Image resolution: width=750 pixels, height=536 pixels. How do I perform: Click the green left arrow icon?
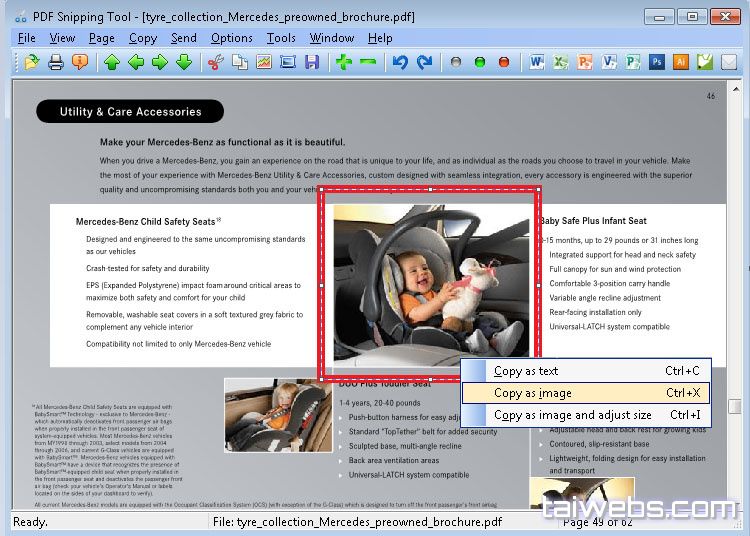pos(136,62)
